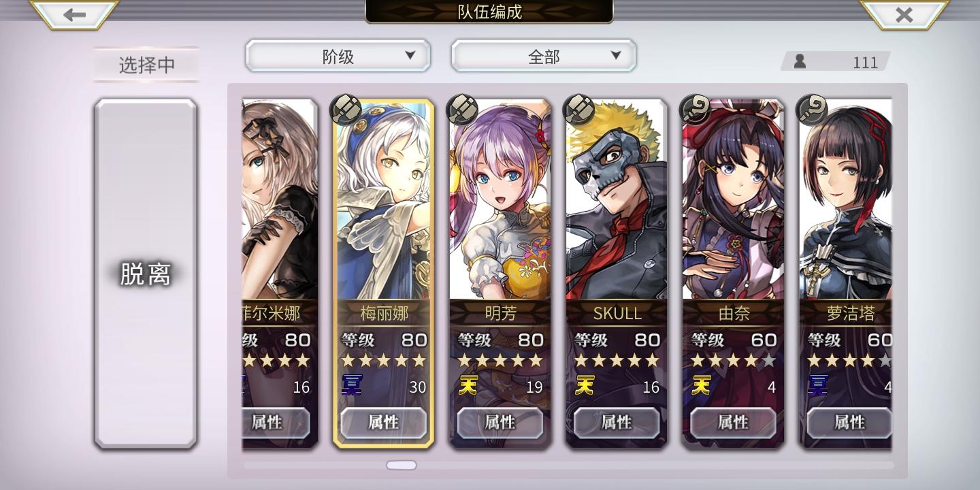Open 属性 for 梅丽娜

(383, 423)
